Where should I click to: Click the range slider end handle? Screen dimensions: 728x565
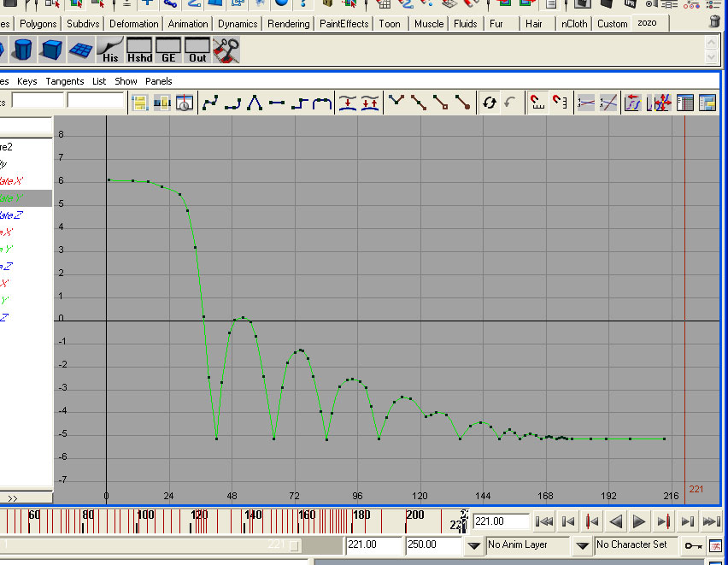point(294,545)
